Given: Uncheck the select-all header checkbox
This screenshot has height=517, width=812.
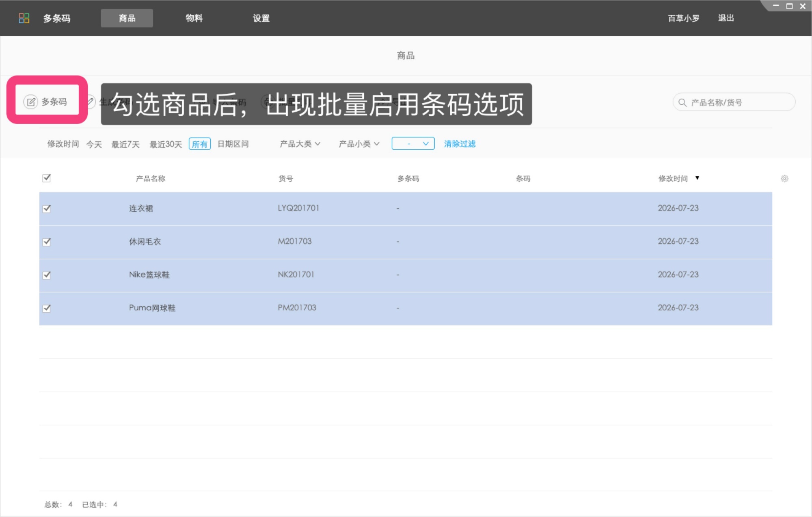Looking at the screenshot, I should click(47, 178).
